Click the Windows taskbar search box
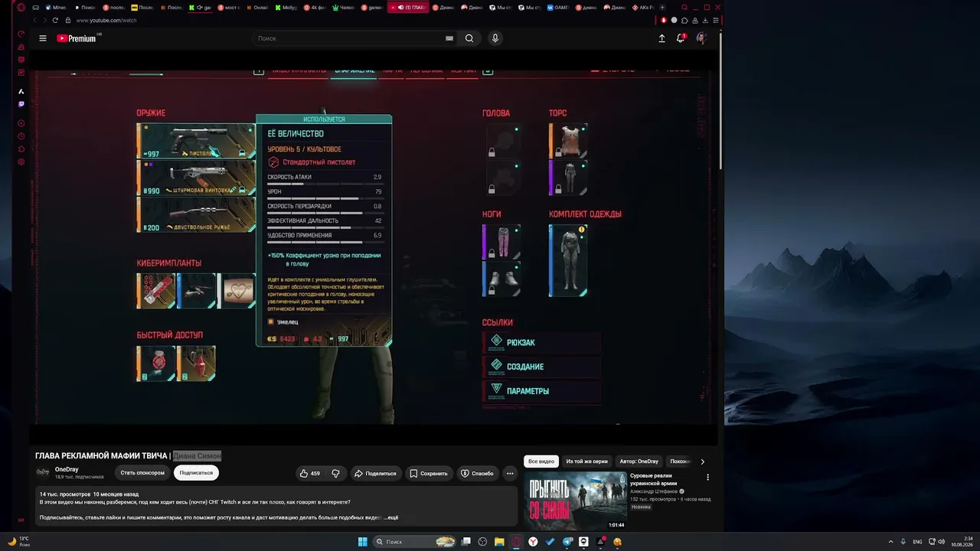This screenshot has height=551, width=980. point(414,542)
